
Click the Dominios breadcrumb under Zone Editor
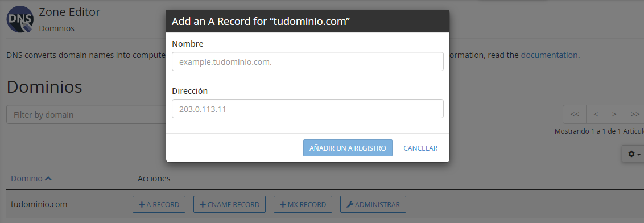(57, 28)
